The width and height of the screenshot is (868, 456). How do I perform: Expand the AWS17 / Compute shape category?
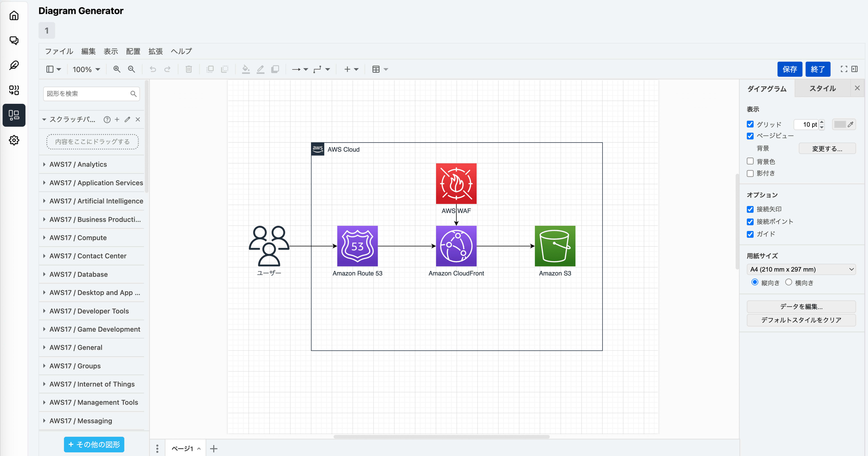click(78, 238)
